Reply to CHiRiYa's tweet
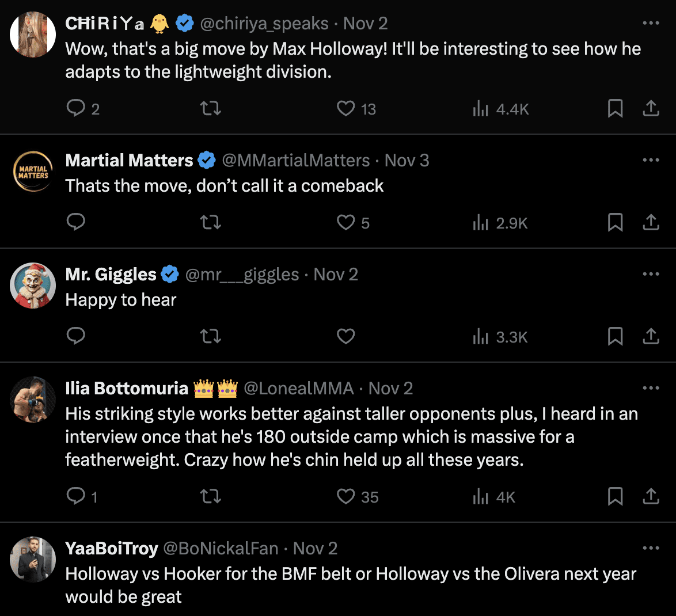The width and height of the screenshot is (676, 616). point(76,108)
